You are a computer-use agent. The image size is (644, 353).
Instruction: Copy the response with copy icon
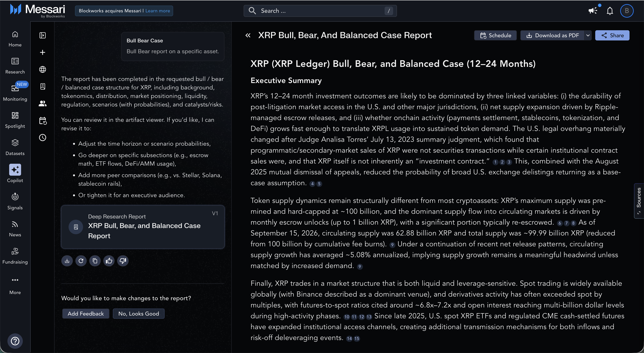coord(95,261)
